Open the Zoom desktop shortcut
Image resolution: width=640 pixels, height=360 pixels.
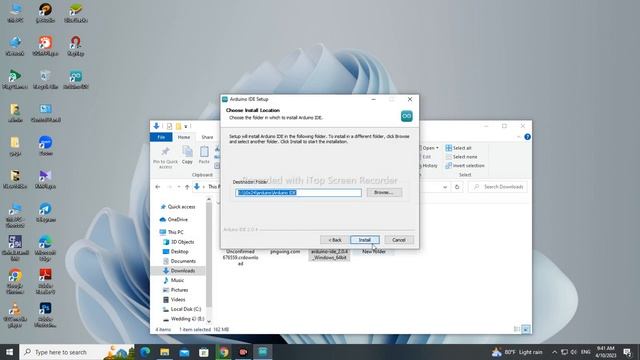pos(45,145)
